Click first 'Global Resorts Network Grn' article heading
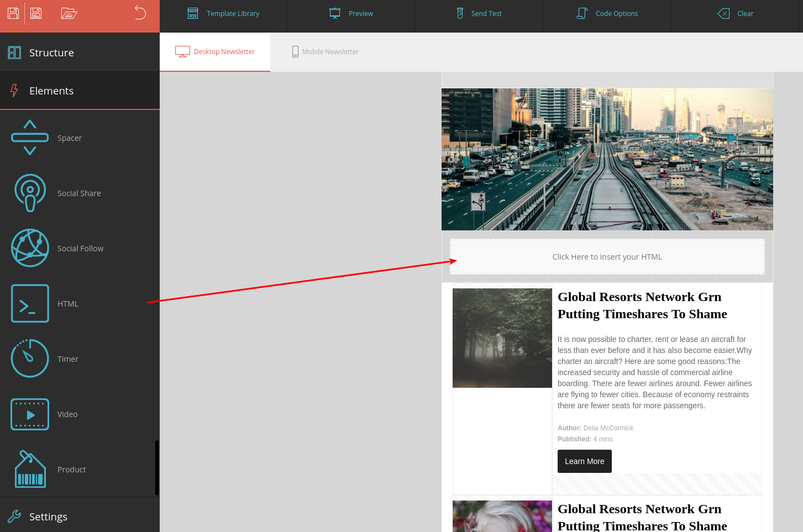Viewport: 803px width, 532px height. pyautogui.click(x=642, y=305)
